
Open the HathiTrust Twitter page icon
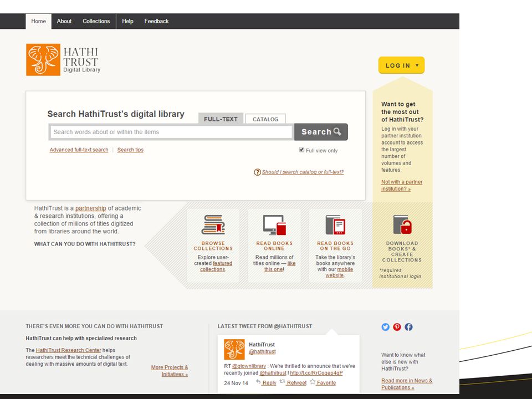coord(386,327)
